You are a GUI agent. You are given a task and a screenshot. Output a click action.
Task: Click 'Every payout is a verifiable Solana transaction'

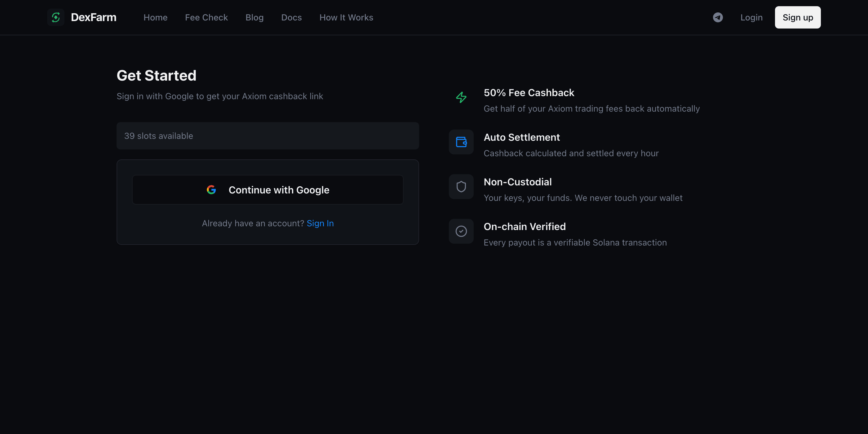point(575,243)
